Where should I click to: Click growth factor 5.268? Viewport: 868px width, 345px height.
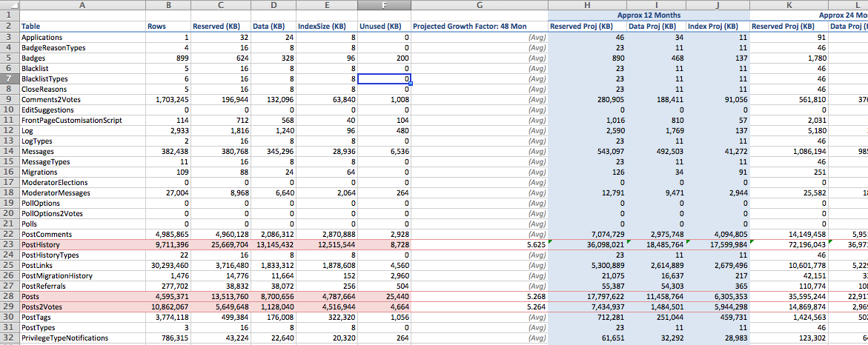[x=480, y=296]
